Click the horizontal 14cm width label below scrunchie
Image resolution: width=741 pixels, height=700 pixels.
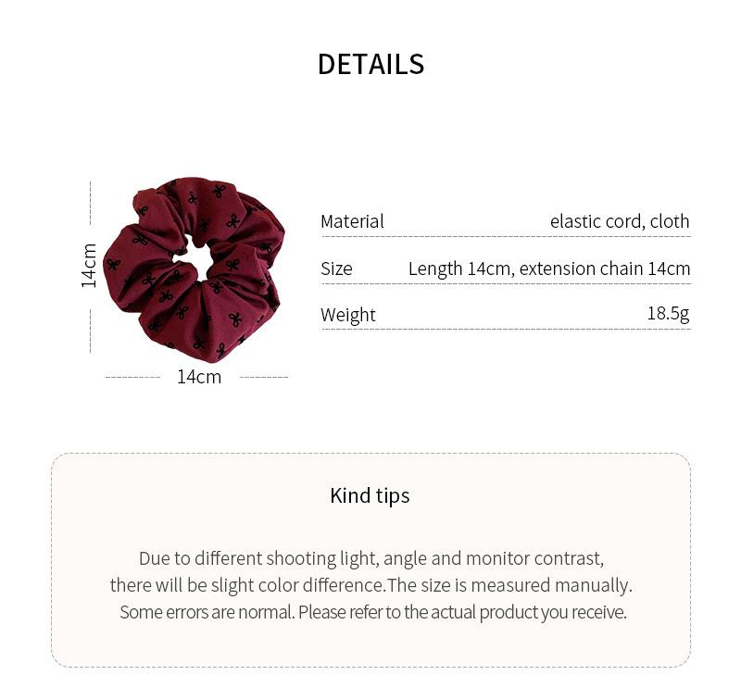click(199, 377)
